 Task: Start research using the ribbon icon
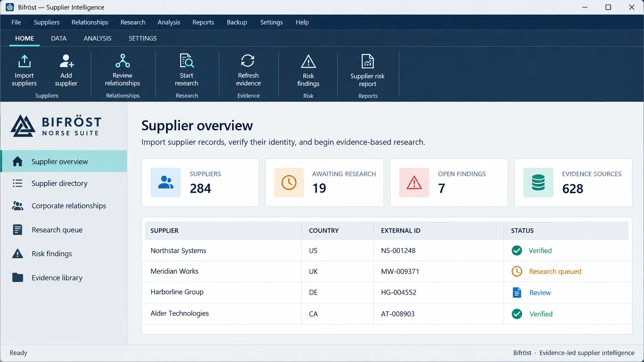(187, 61)
